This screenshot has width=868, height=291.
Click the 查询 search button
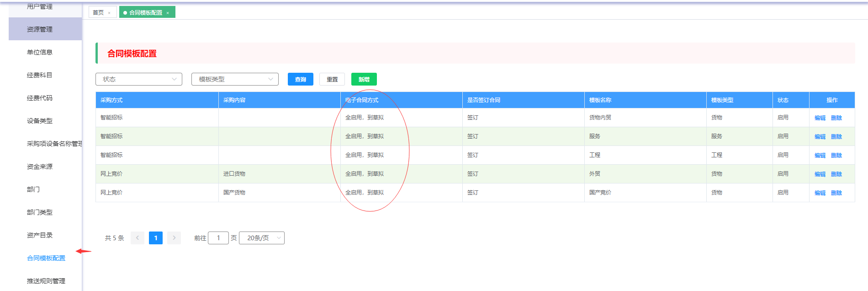[301, 79]
